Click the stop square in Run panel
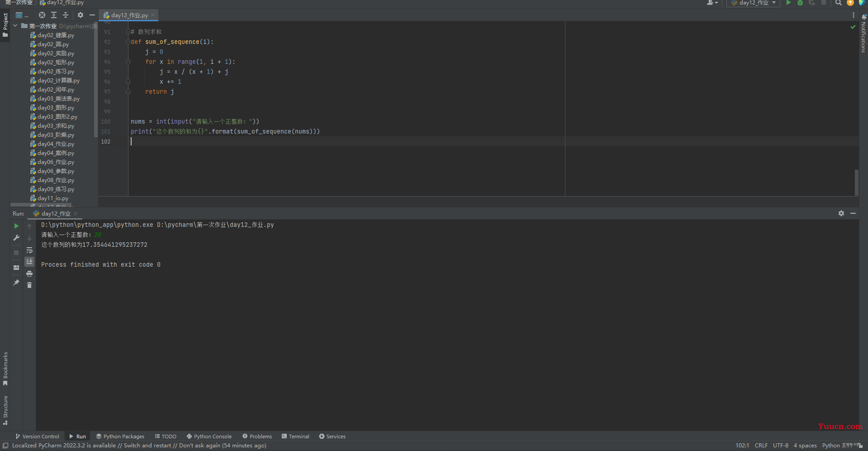This screenshot has height=451, width=868. (16, 253)
